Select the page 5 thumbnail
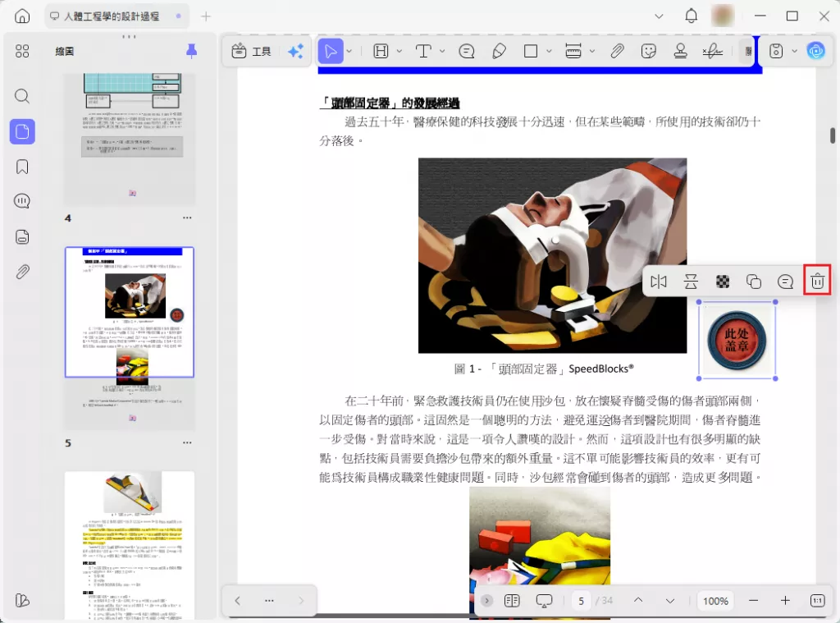 [130, 312]
